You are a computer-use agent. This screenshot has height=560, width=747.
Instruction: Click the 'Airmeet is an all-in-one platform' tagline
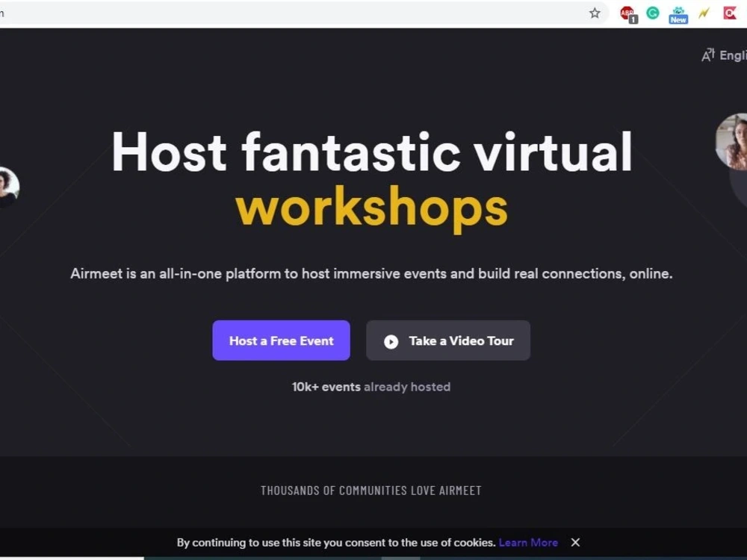click(371, 274)
